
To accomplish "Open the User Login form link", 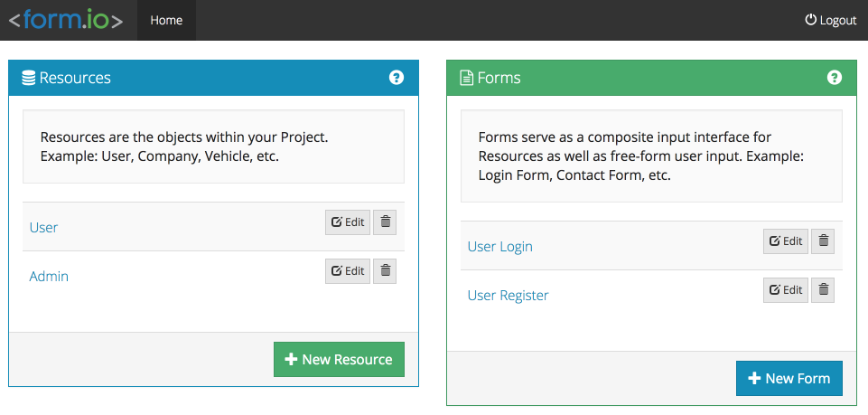I will [500, 246].
